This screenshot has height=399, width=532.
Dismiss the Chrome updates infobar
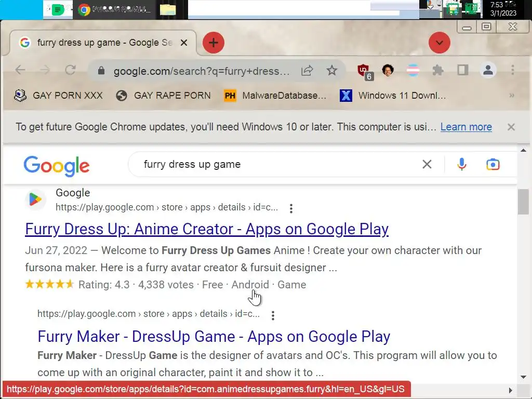pos(511,127)
